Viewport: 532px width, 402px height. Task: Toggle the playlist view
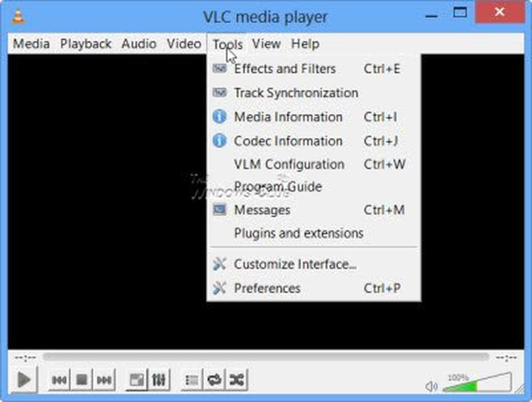192,380
